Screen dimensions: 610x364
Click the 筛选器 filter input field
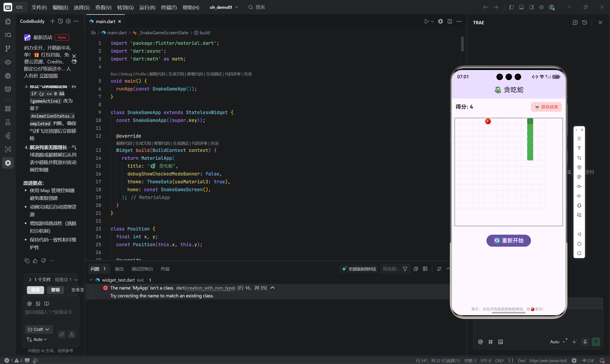pyautogui.click(x=391, y=269)
